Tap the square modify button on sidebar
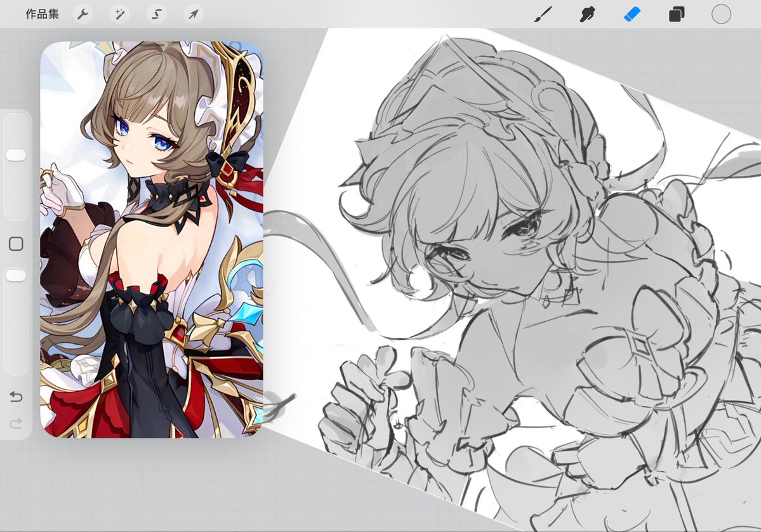Screen dimensions: 761x532 16,244
